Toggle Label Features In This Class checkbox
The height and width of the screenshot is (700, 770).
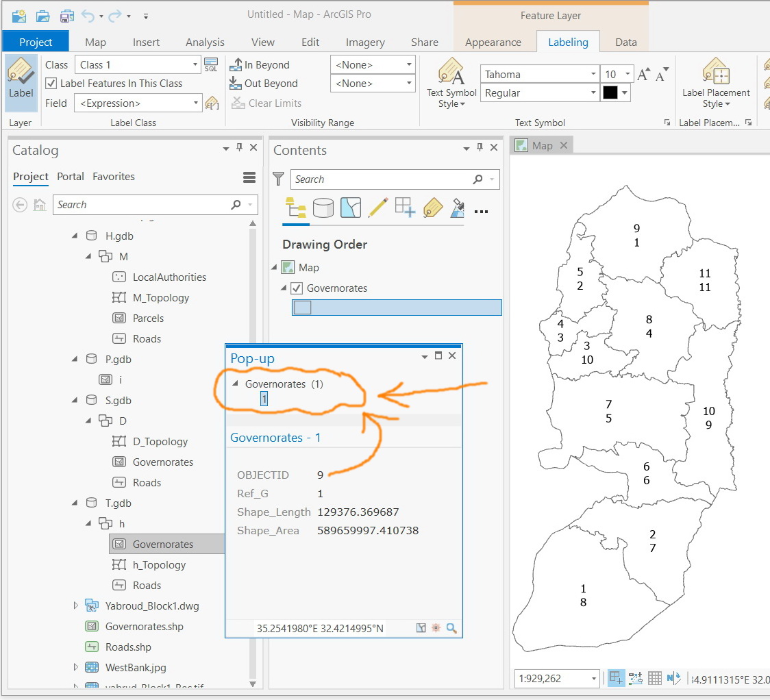point(51,84)
